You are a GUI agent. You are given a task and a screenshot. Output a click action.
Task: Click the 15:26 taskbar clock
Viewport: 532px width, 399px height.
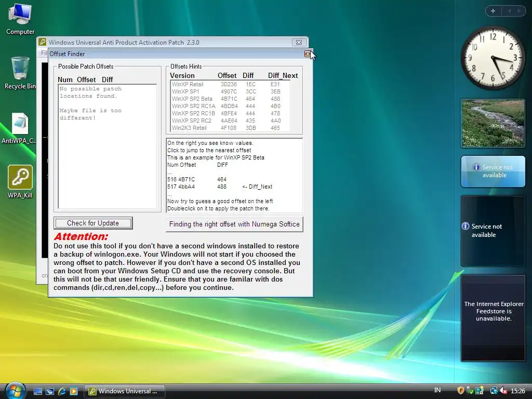point(518,391)
